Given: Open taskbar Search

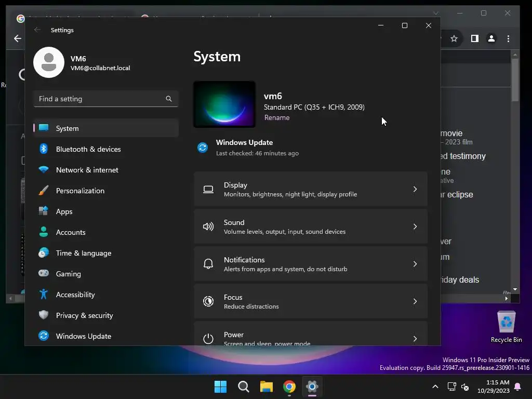Looking at the screenshot, I should tap(244, 387).
